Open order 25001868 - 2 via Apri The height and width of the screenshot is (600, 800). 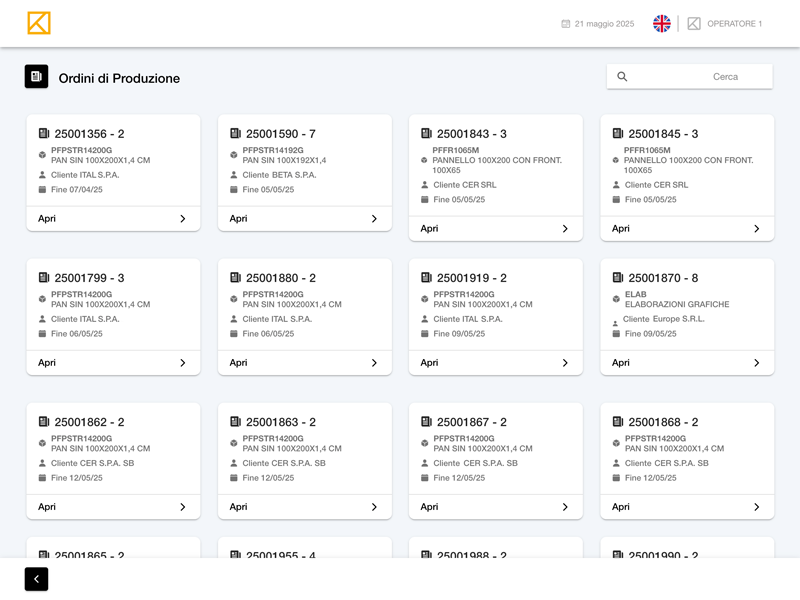[621, 507]
